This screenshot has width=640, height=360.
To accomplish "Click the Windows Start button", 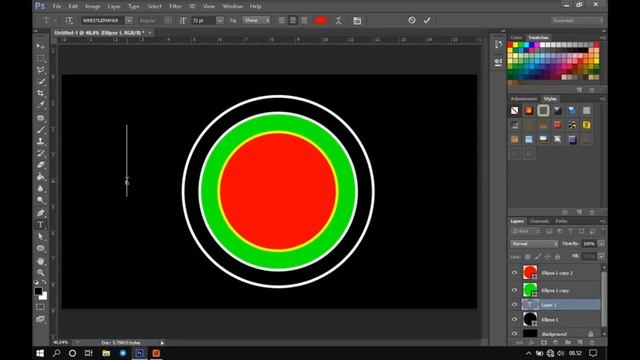I will click(40, 353).
